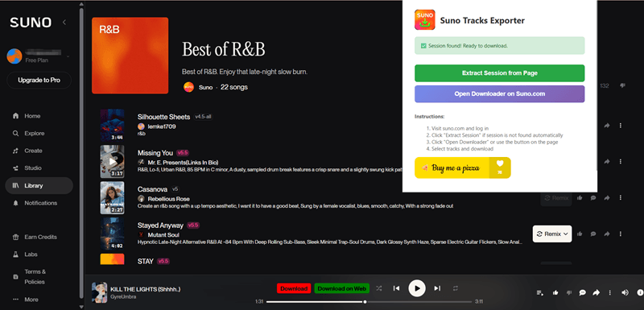Image resolution: width=644 pixels, height=310 pixels.
Task: Like the currently playing song
Action: [555, 292]
